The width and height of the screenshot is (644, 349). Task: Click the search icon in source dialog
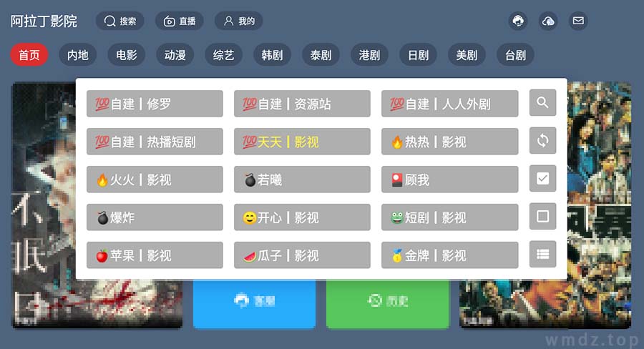tap(542, 103)
